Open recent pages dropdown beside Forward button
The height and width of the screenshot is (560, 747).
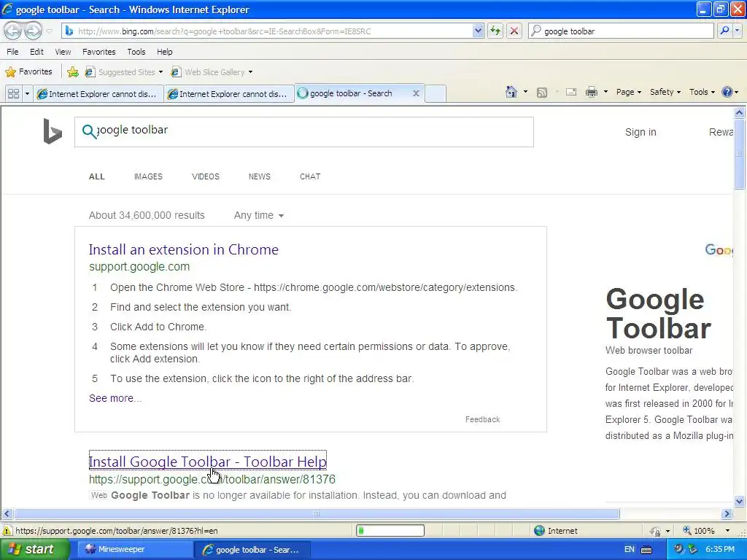(49, 31)
